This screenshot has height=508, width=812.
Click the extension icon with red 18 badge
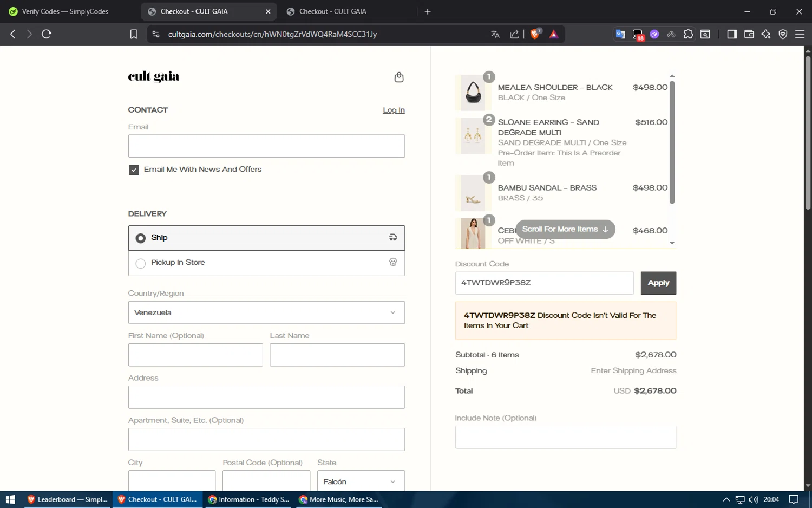click(x=638, y=35)
